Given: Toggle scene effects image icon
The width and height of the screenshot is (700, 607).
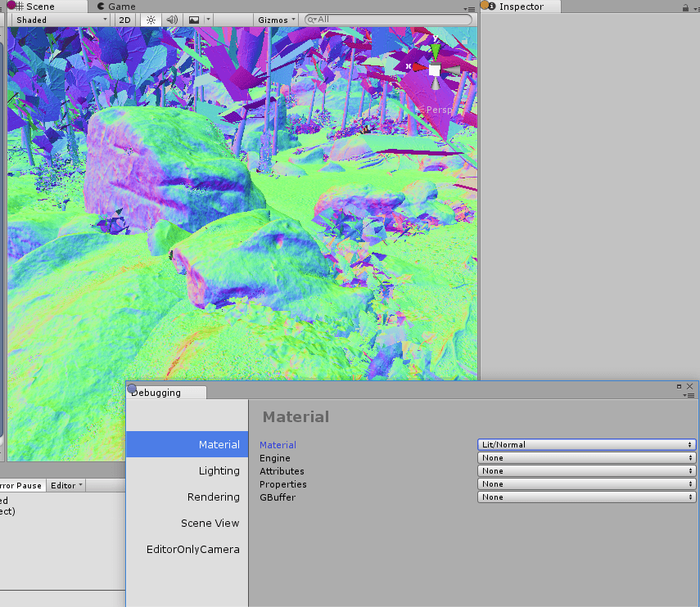Looking at the screenshot, I should coord(194,20).
